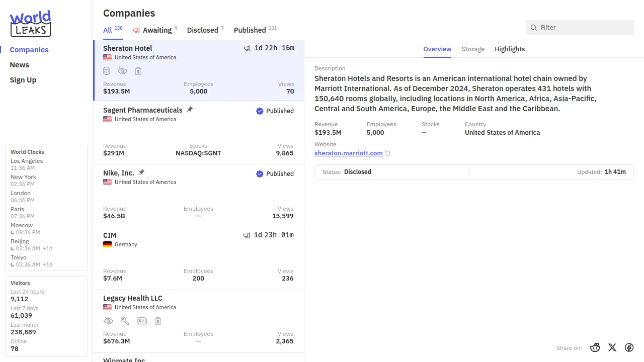Switch to the Highlights tab
Screen dimensions: 644x362
tap(510, 49)
